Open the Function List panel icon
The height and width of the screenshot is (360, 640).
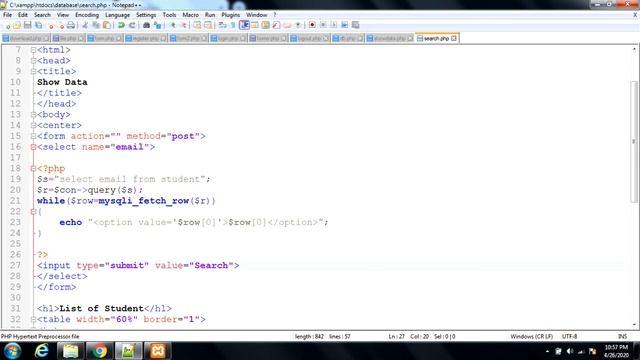pos(276,25)
